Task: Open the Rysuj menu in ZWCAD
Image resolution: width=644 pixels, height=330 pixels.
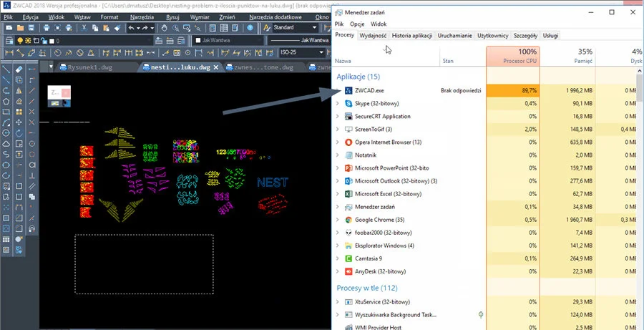Action: point(172,15)
